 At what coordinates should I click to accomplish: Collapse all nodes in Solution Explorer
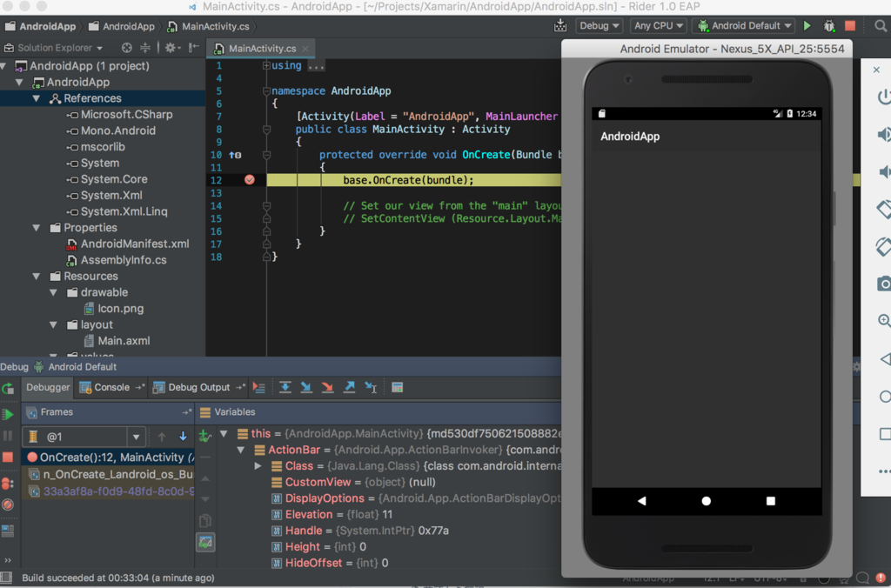[x=145, y=48]
